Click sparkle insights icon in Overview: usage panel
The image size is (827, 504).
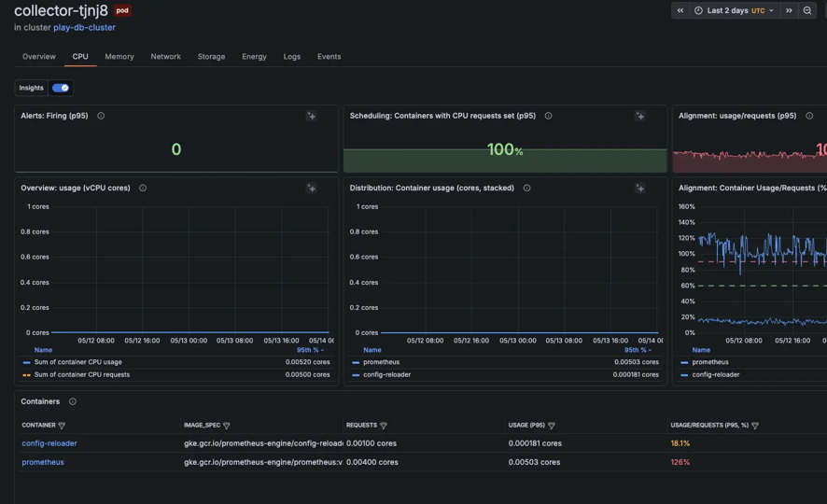[311, 189]
